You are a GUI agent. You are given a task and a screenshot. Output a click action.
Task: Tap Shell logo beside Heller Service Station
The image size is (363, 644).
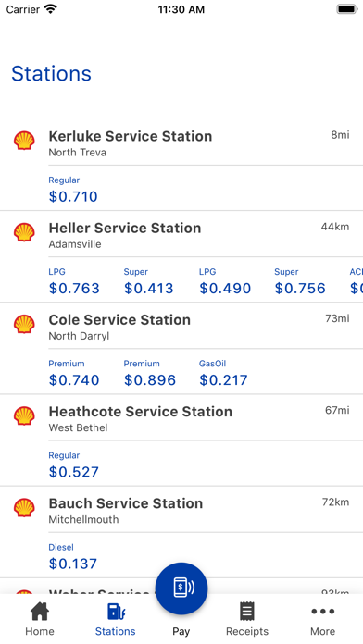24,232
